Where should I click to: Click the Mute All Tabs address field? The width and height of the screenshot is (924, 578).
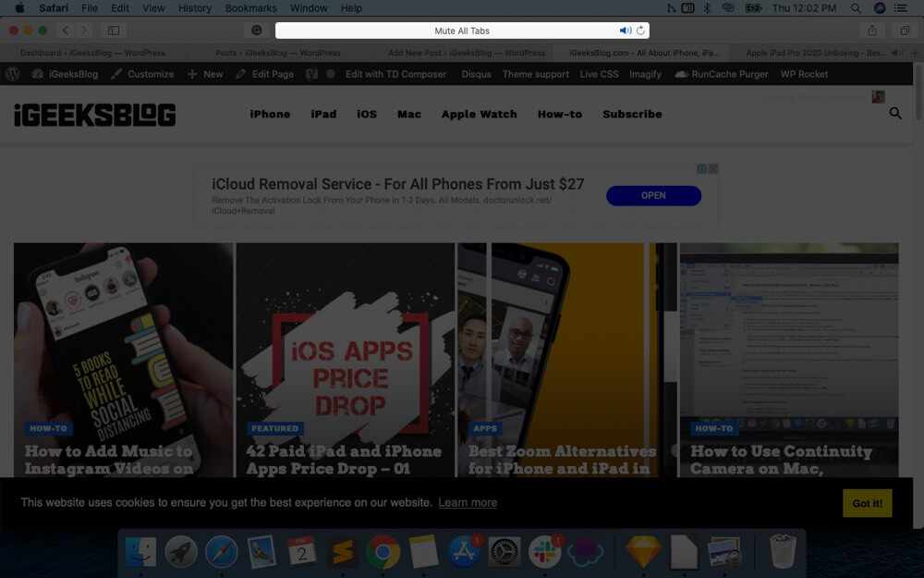point(462,31)
